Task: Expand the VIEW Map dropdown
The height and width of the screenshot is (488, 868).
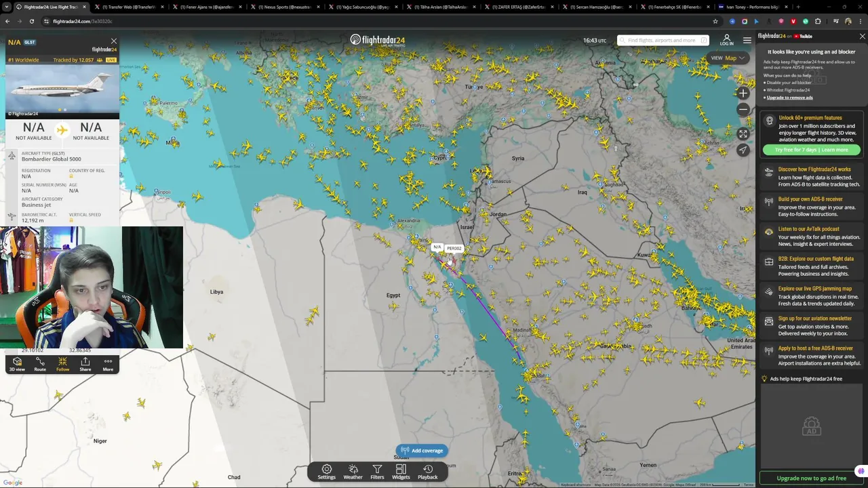Action: (x=728, y=58)
